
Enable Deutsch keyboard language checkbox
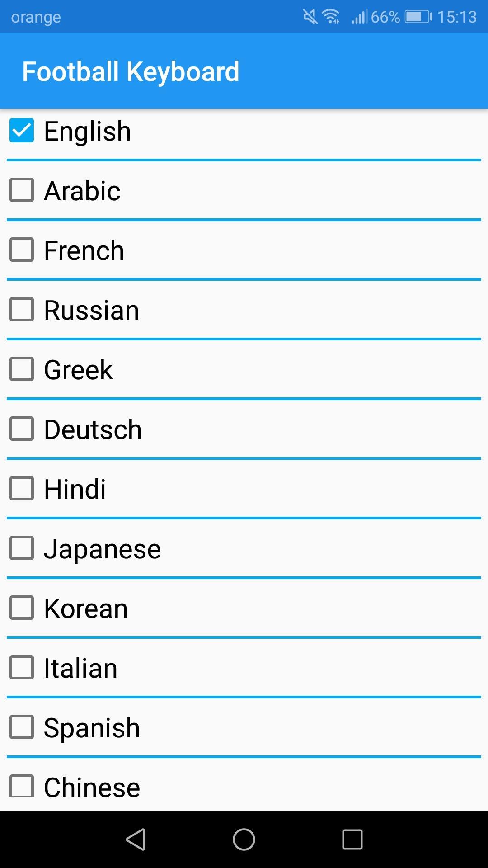(x=22, y=429)
